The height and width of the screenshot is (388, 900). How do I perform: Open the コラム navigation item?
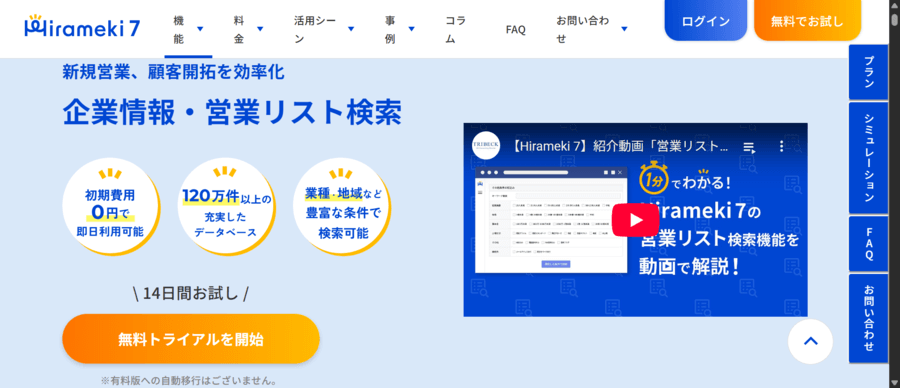456,29
